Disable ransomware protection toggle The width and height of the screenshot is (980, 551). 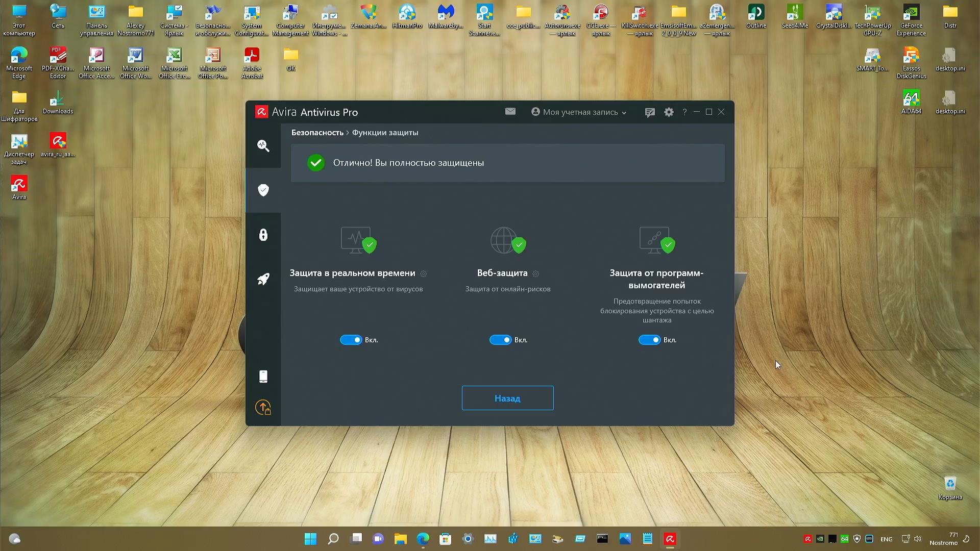[x=649, y=339]
